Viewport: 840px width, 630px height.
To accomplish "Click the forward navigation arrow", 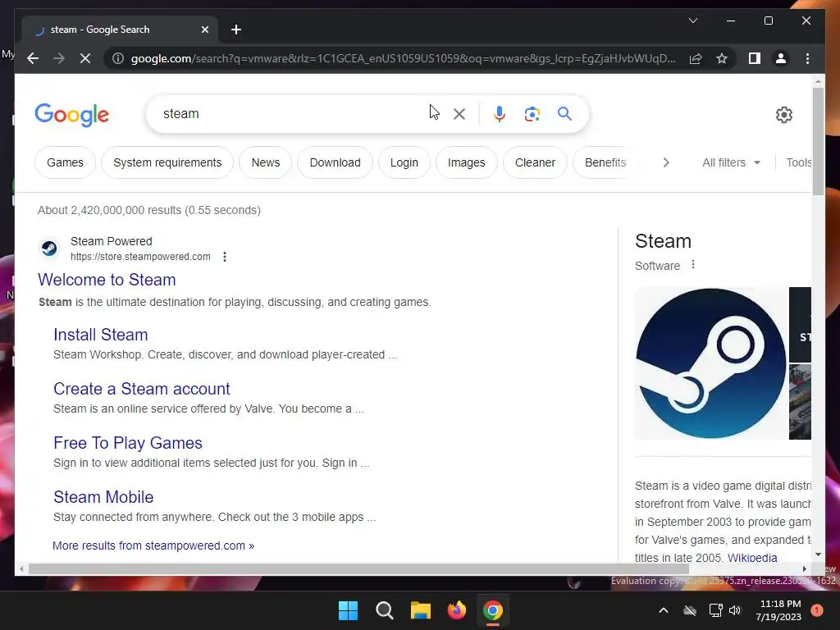I will (x=59, y=58).
